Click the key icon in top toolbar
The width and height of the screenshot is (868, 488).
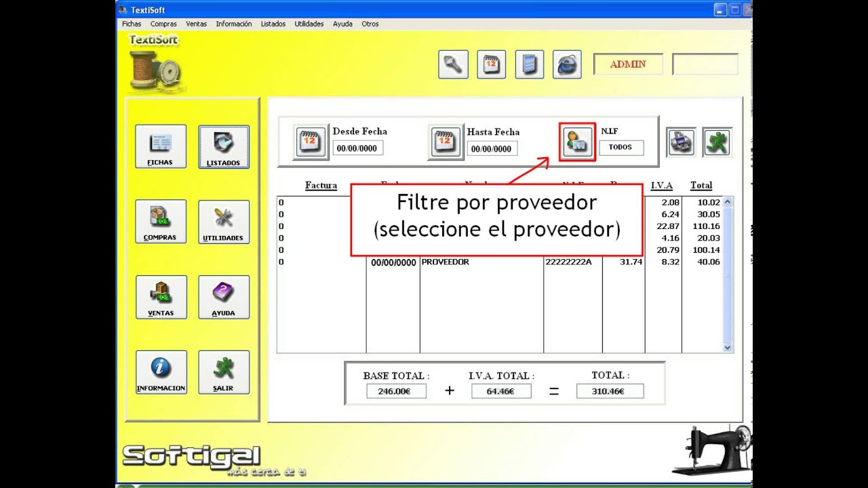pyautogui.click(x=453, y=64)
